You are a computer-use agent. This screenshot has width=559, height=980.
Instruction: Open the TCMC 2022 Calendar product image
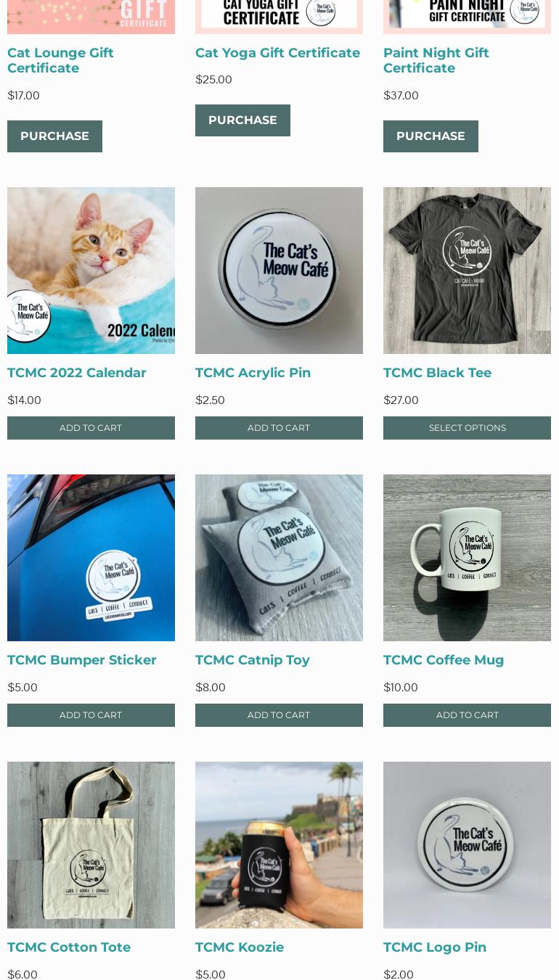click(91, 271)
